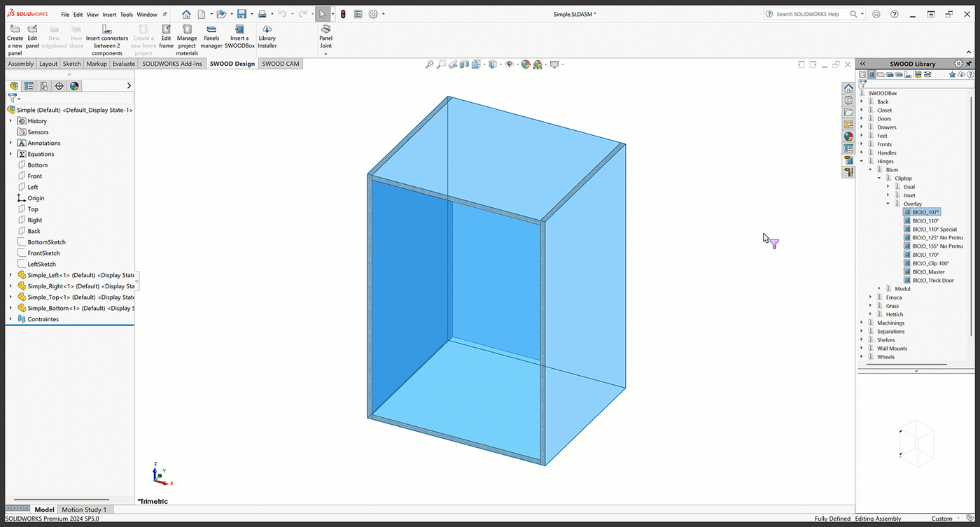Collapse the SWOOD Library pane with the double-arrow
The height and width of the screenshot is (527, 980).
(x=863, y=63)
